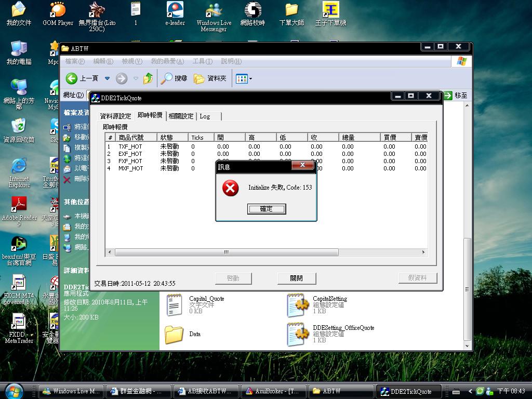Close the 訊息 error dialog
The height and width of the screenshot is (399, 532).
point(303,165)
